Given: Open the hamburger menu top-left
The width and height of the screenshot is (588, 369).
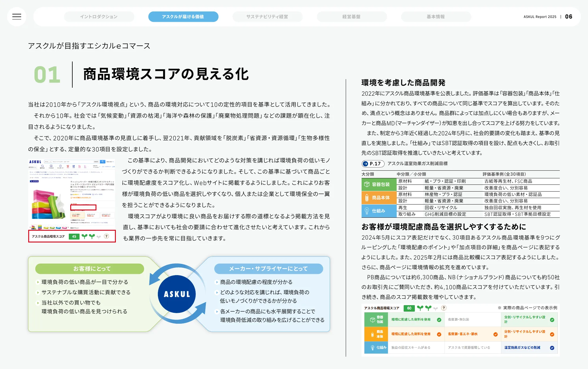Looking at the screenshot, I should click(17, 16).
